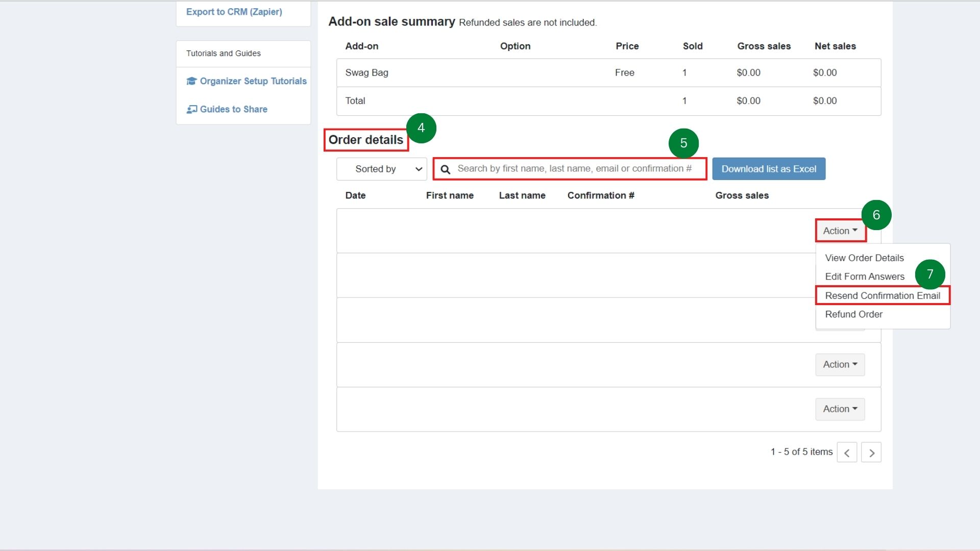Viewport: 980px width, 551px height.
Task: Click the graduation cap icon beside Organizer Setup Tutorials
Action: pos(192,81)
